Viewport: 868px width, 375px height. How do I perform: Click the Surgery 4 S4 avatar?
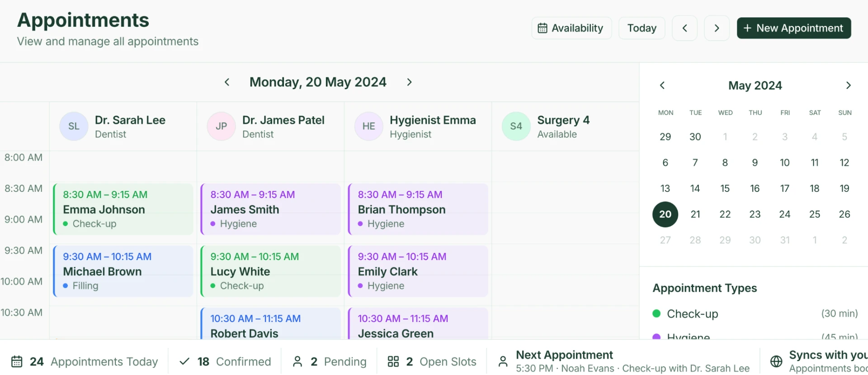(x=516, y=126)
